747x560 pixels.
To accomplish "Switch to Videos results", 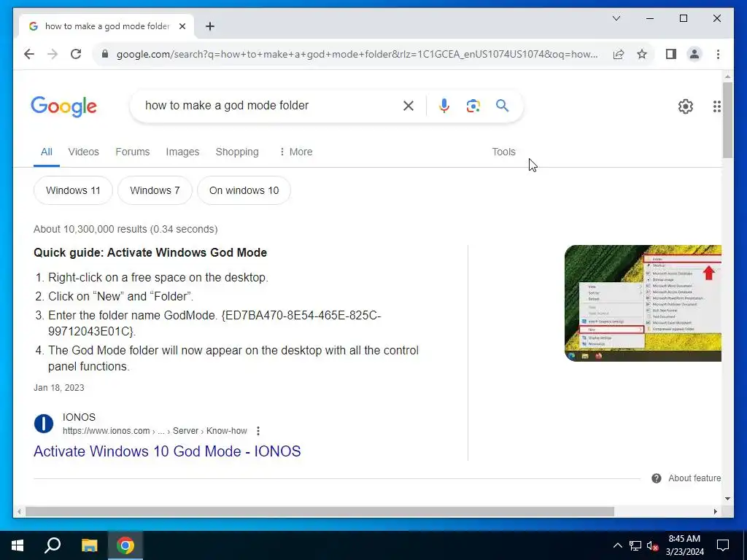I will [x=83, y=152].
